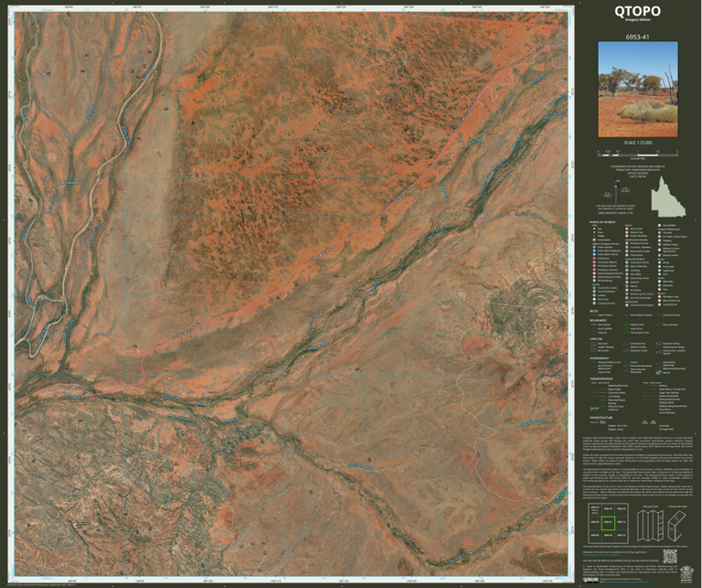The height and width of the screenshot is (588, 702).
Task: Click the SCALE 1:25,000 label
Action: click(x=637, y=143)
